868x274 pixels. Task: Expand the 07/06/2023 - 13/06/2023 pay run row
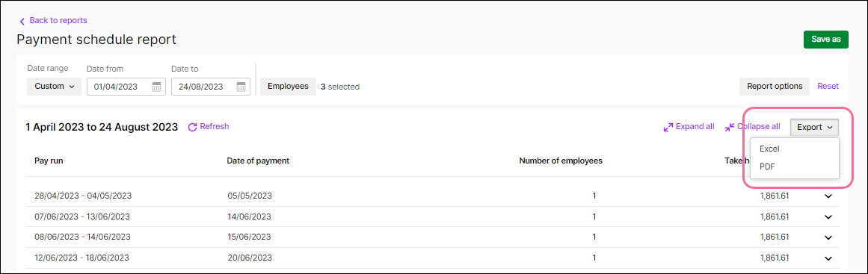click(x=828, y=217)
